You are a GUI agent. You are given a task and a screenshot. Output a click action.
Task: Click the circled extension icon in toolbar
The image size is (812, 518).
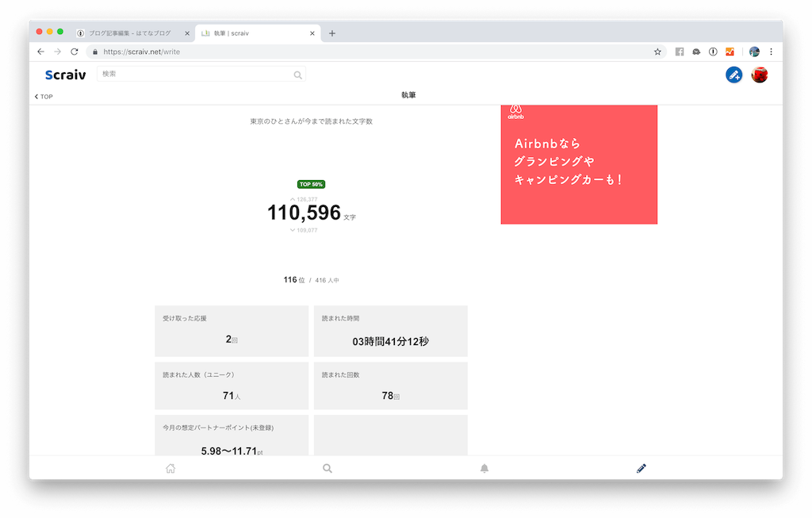coord(713,52)
